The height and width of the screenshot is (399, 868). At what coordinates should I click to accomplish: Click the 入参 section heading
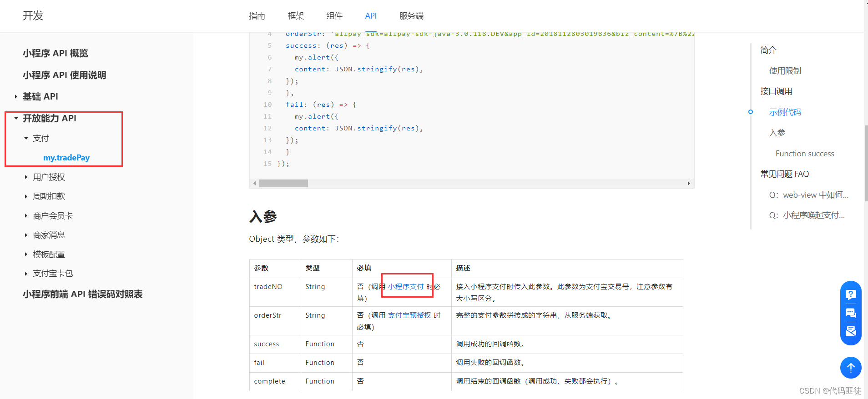pos(263,216)
